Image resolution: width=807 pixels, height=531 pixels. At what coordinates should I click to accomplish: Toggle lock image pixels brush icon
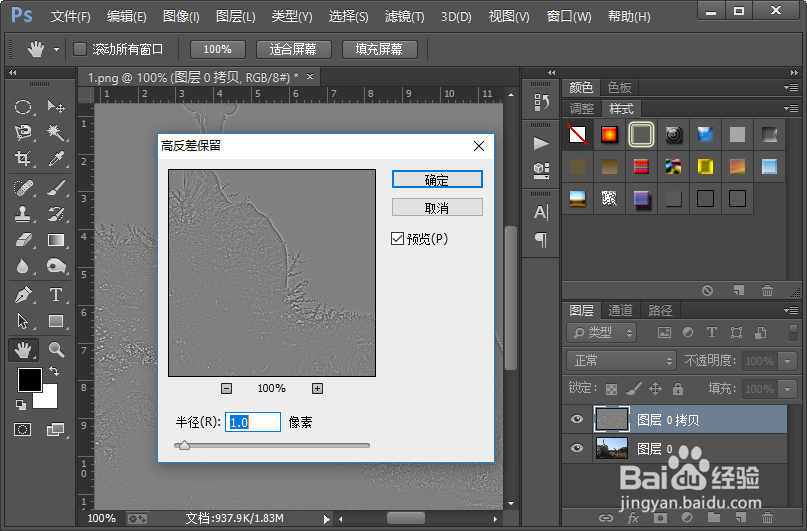(x=634, y=389)
